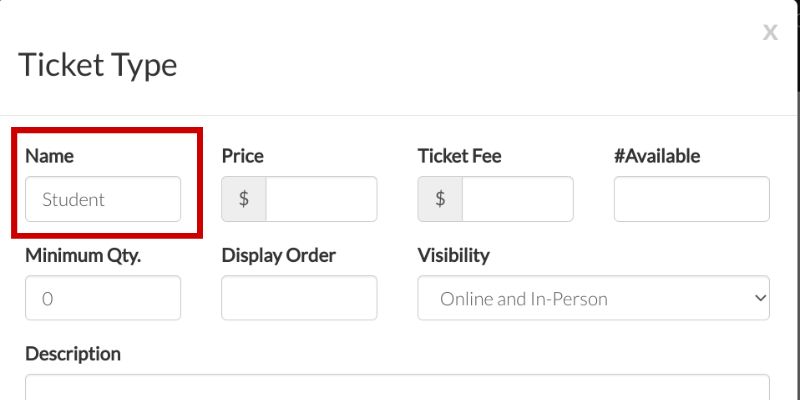This screenshot has width=800, height=400.
Task: Focus the Ticket Fee amount input
Action: [x=517, y=199]
